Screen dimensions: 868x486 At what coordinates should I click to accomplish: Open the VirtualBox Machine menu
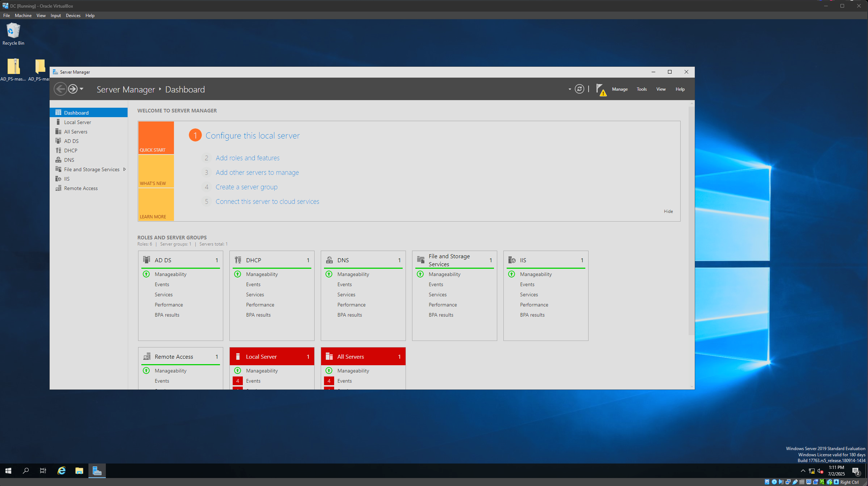pyautogui.click(x=23, y=16)
